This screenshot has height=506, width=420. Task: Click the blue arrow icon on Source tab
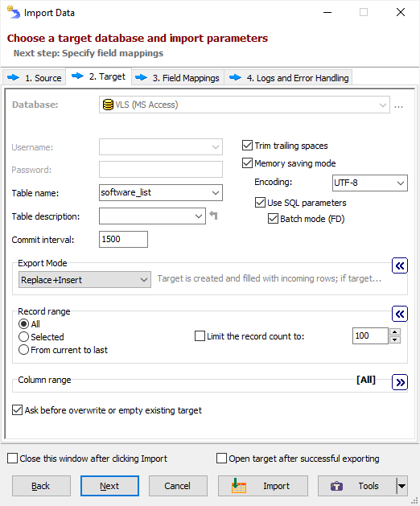pos(13,78)
